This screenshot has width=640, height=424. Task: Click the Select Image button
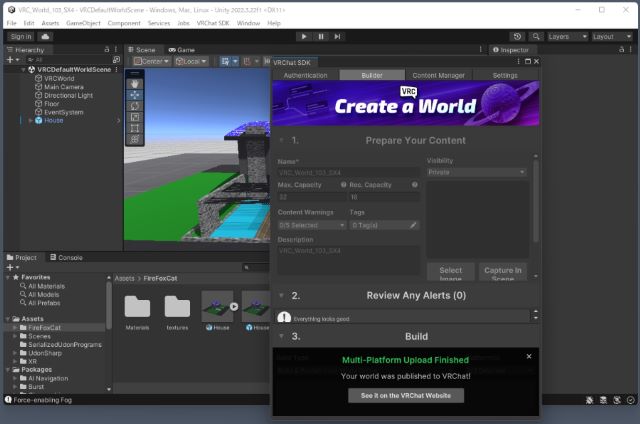[x=451, y=273]
